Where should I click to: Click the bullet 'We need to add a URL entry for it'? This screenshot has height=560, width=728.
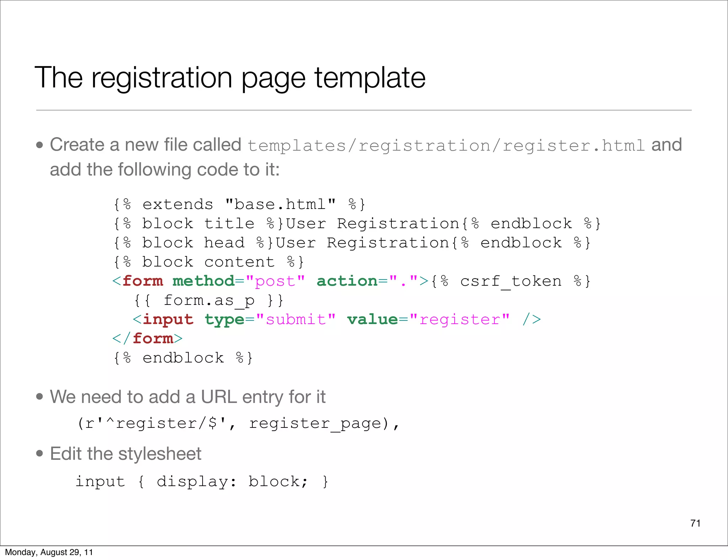pos(188,397)
